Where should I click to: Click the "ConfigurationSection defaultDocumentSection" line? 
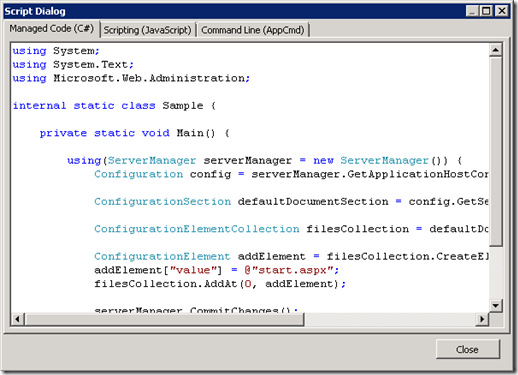291,201
